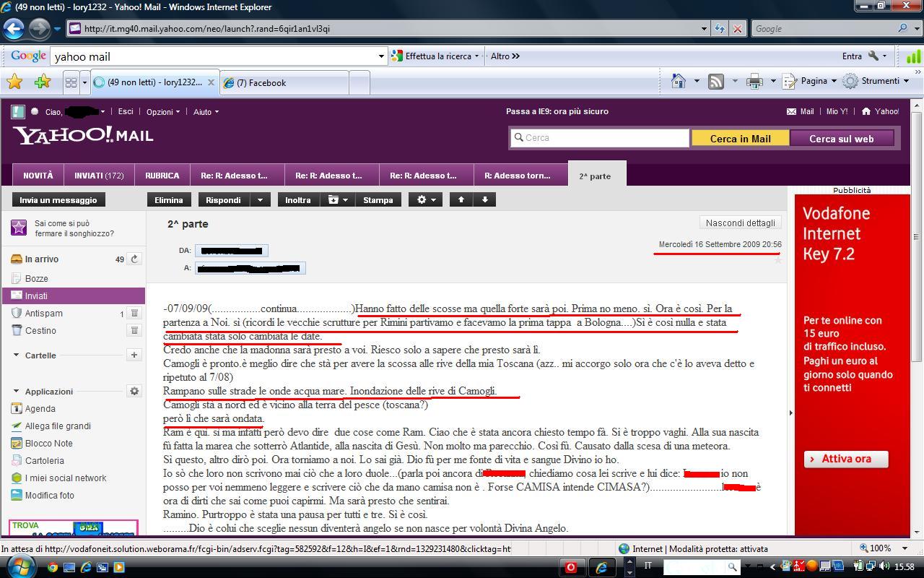Stop page loading with the red X icon
Image resolution: width=924 pixels, height=578 pixels.
coord(737,29)
